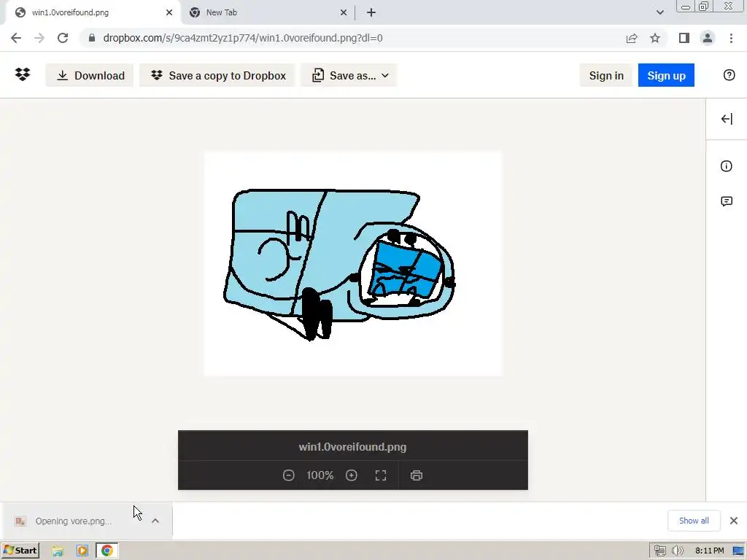Expand the vore.png download options chevron
The width and height of the screenshot is (747, 560).
[155, 521]
